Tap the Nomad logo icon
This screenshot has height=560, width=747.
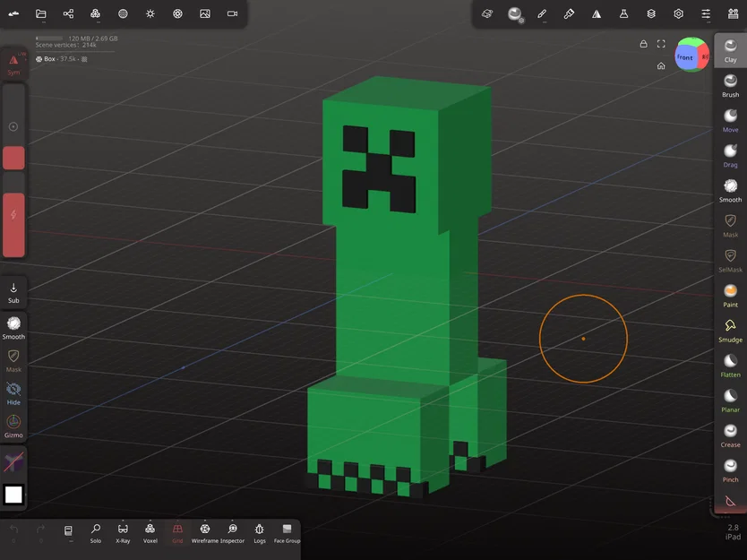(x=13, y=13)
